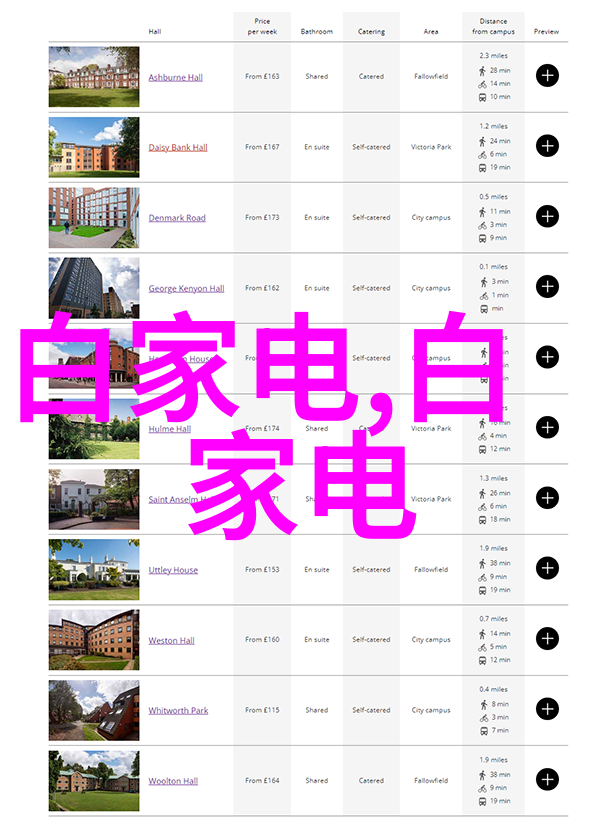Open preview for Ashburne Hall
600x825 pixels.
point(547,76)
